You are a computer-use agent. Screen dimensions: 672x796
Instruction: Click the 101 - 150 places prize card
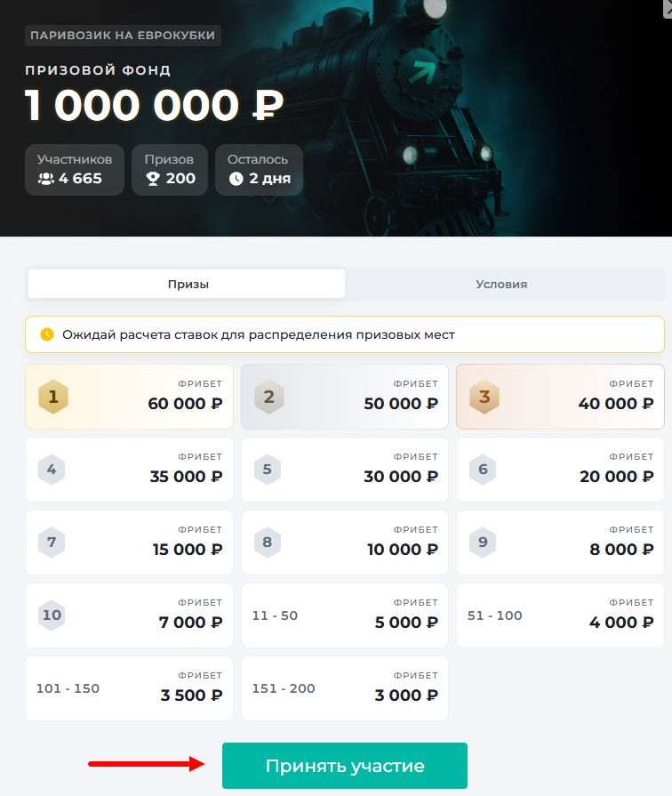(129, 688)
